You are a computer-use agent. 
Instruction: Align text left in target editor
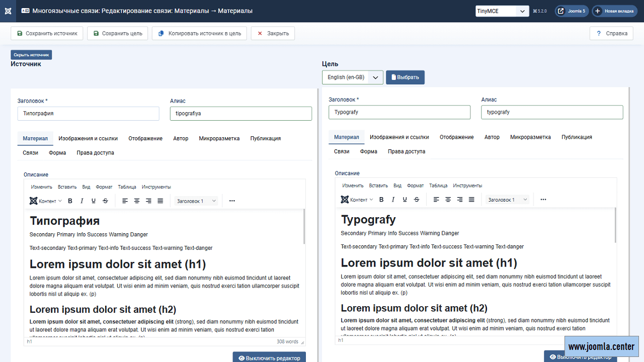click(x=436, y=200)
